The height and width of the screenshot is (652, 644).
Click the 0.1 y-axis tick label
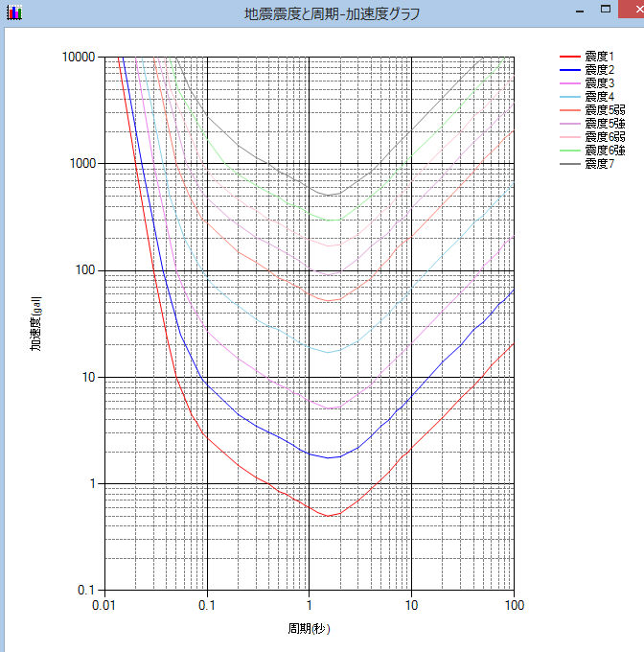coord(86,591)
